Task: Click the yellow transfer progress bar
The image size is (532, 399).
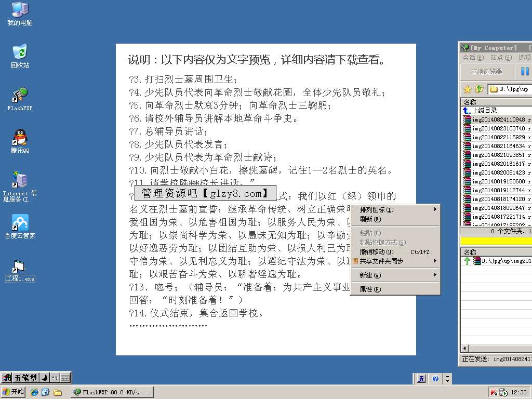Action: pyautogui.click(x=496, y=241)
